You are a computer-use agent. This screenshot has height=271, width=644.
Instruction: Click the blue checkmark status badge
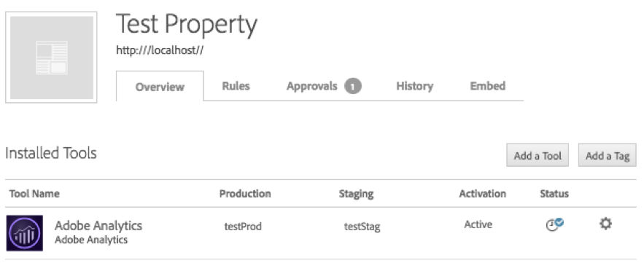coord(559,221)
